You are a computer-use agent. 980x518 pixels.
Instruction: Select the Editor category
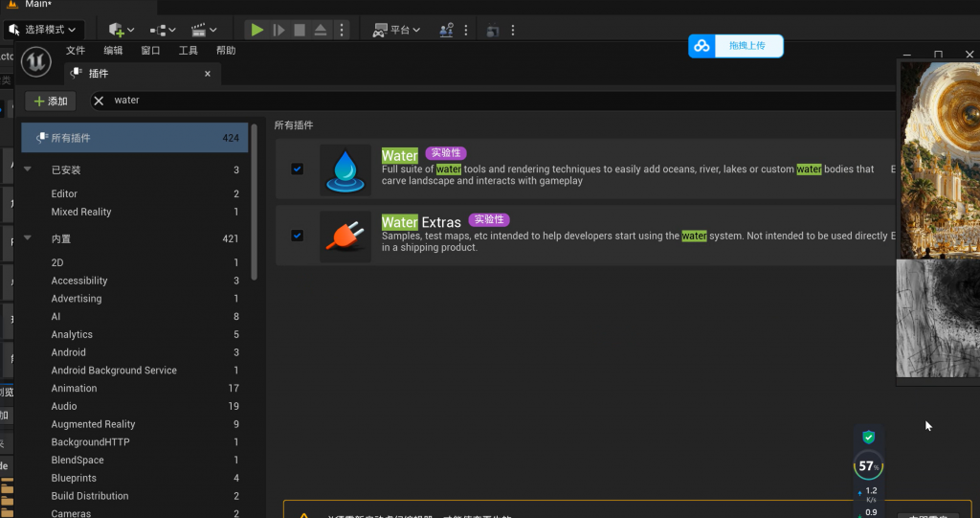point(134,194)
